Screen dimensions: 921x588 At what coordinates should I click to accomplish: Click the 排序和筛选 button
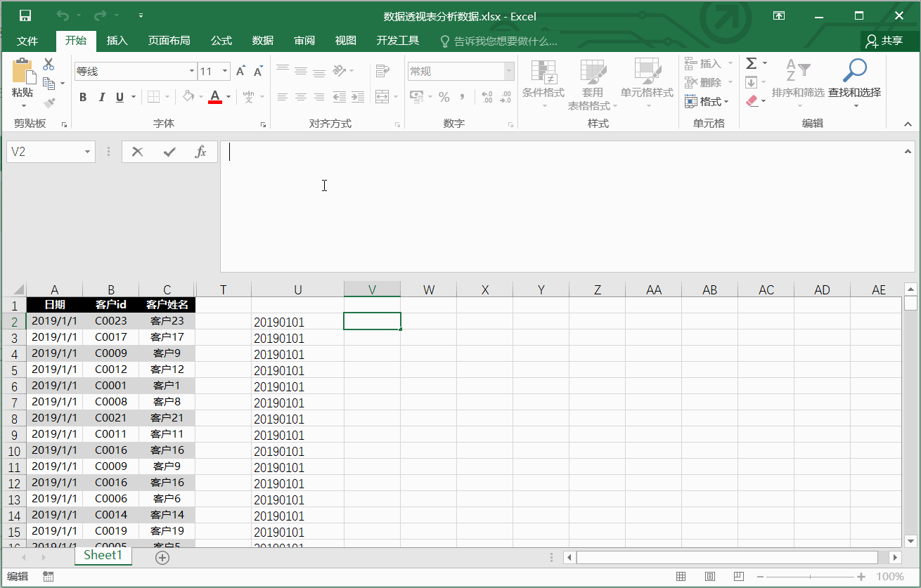coord(798,84)
